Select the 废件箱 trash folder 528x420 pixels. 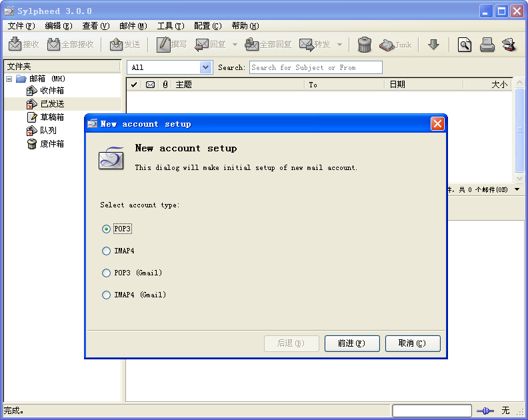52,144
